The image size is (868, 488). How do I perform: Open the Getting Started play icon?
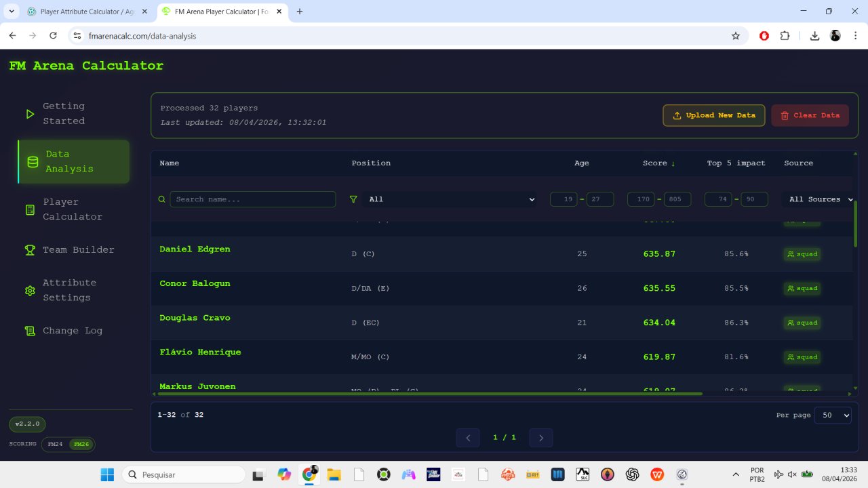tap(30, 114)
